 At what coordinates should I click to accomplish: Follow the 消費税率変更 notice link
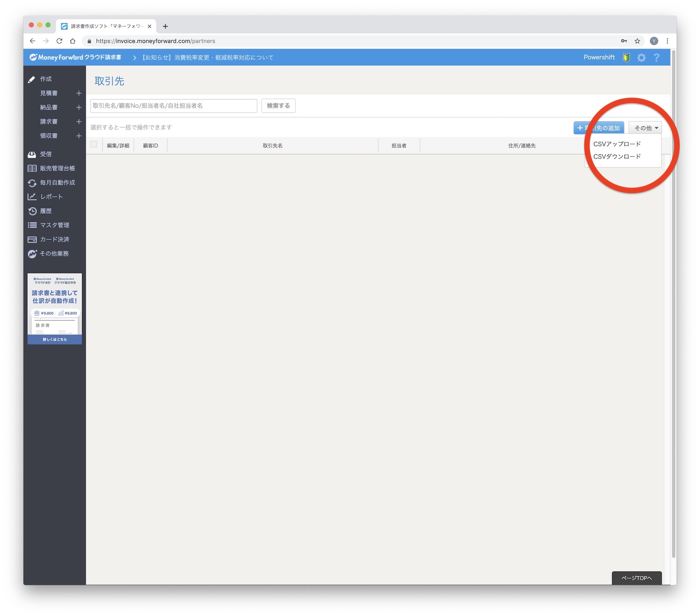click(207, 58)
